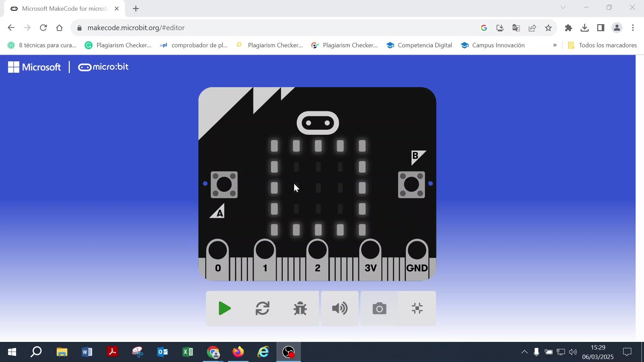
Task: Exit fullscreen simulator with collapse icon
Action: (417, 308)
